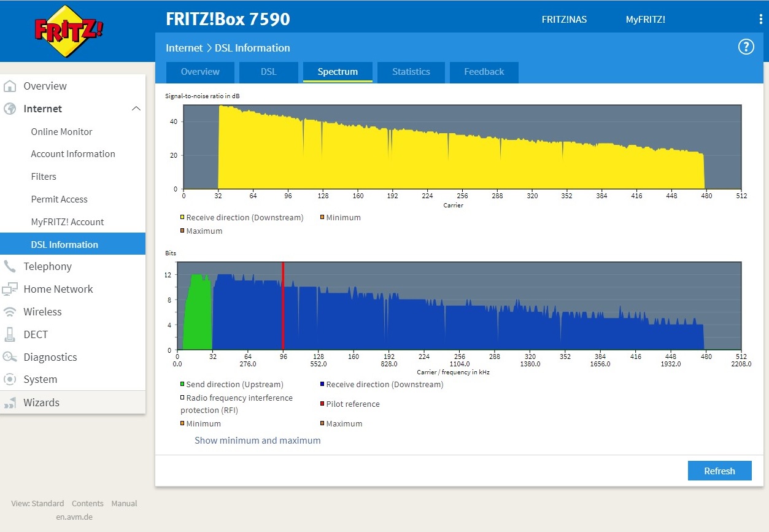The height and width of the screenshot is (532, 769).
Task: Click the 'Bits' chart label
Action: click(171, 253)
